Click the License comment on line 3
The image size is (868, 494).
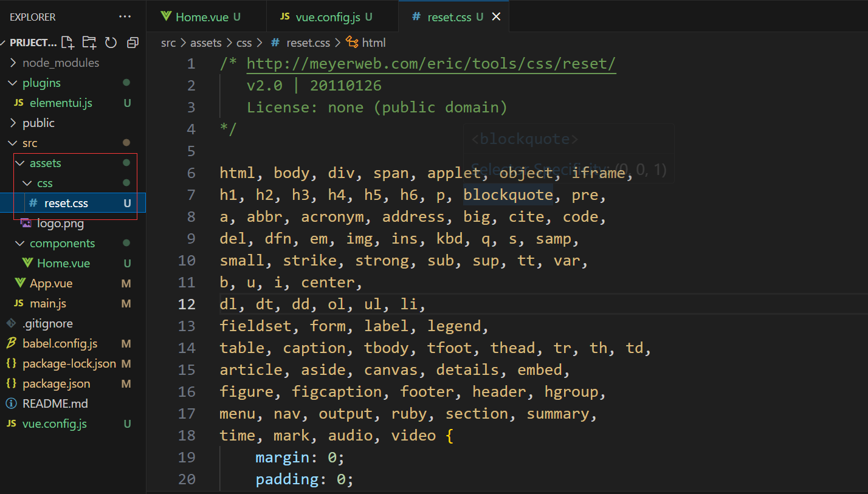click(x=377, y=108)
